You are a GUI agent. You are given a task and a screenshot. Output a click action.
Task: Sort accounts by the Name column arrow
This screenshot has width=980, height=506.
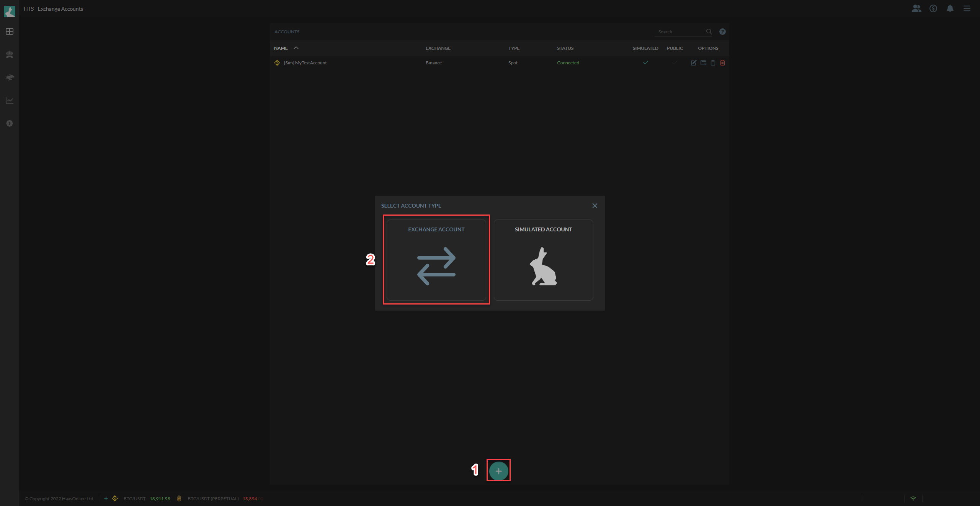click(x=296, y=48)
